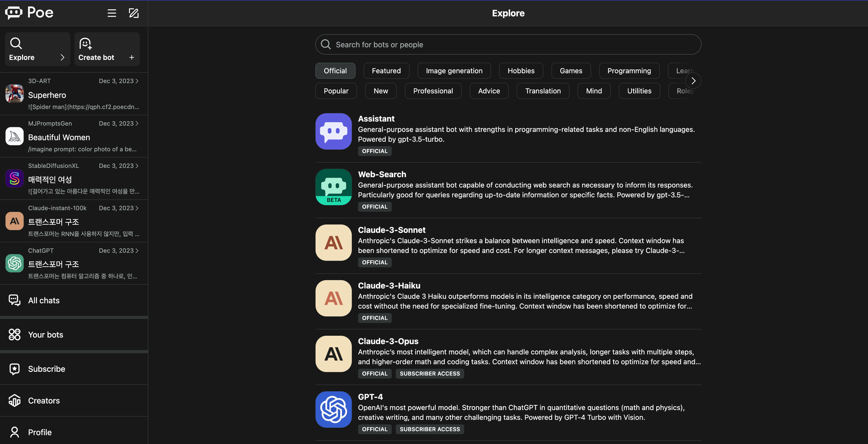
Task: Click the Poe wordmark text
Action: click(x=40, y=13)
